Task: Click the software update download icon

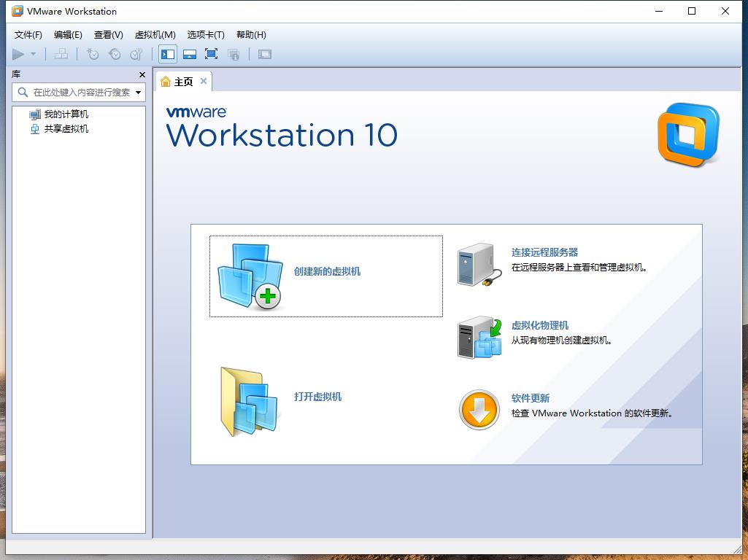Action: 479,410
